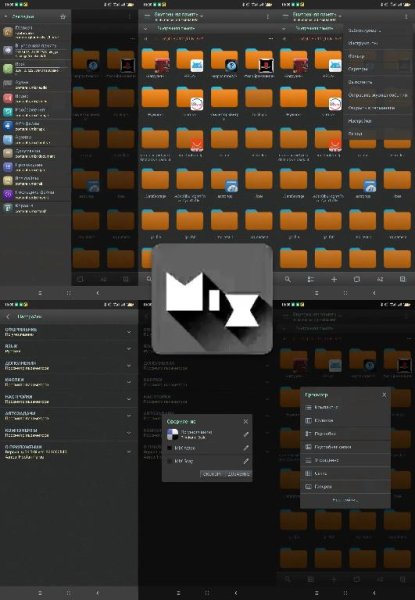This screenshot has height=600, width=415.
Task: Select Подробно in the Просмотр dialog
Action: coord(347,434)
